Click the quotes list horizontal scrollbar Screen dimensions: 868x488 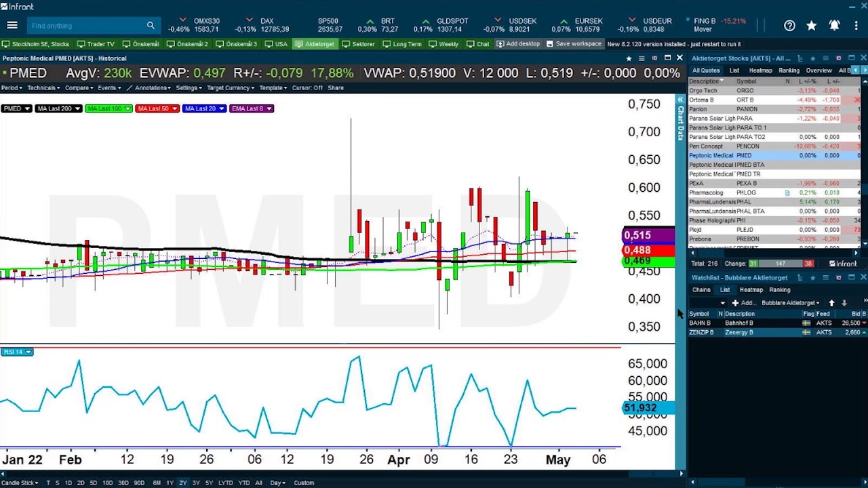[773, 253]
